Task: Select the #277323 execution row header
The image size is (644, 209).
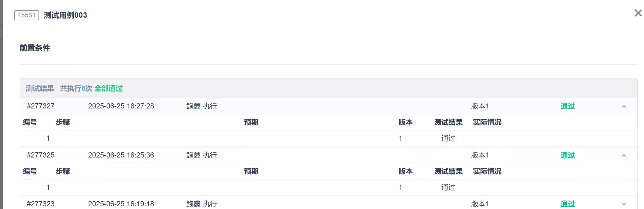Action: tap(41, 204)
